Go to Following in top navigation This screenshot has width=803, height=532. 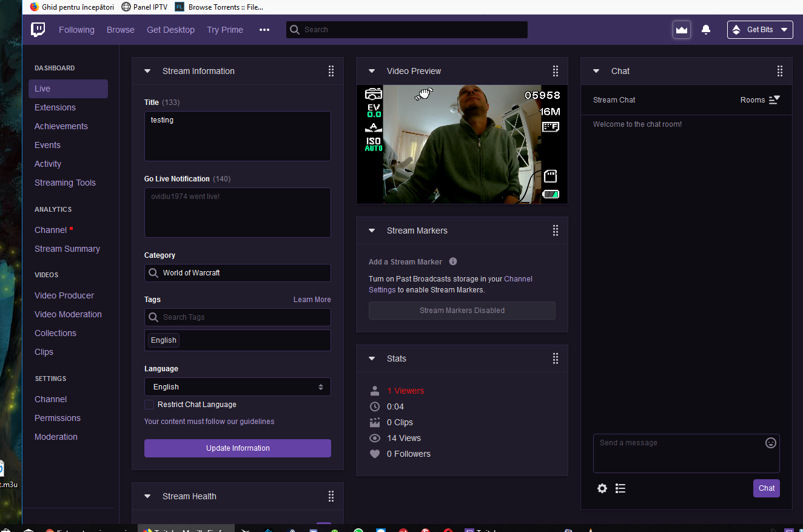click(x=76, y=30)
